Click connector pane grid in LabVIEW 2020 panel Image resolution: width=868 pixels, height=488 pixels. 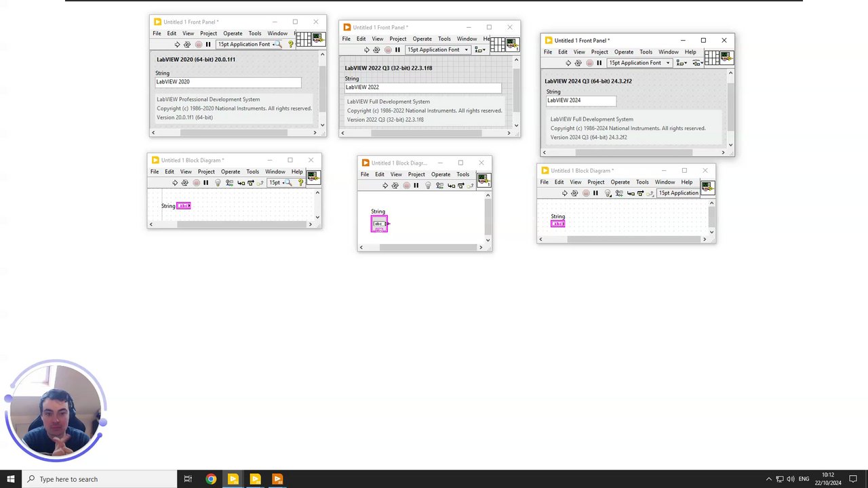302,39
